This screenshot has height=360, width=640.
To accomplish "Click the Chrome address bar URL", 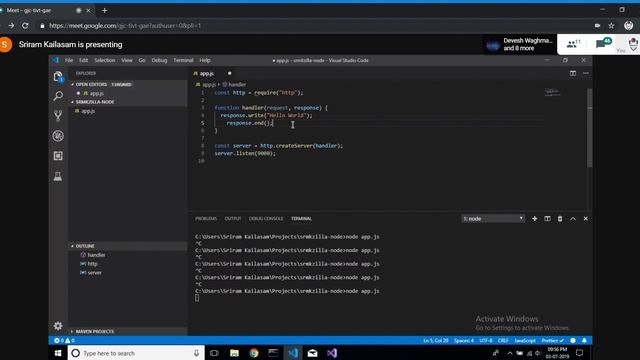I will [125, 26].
